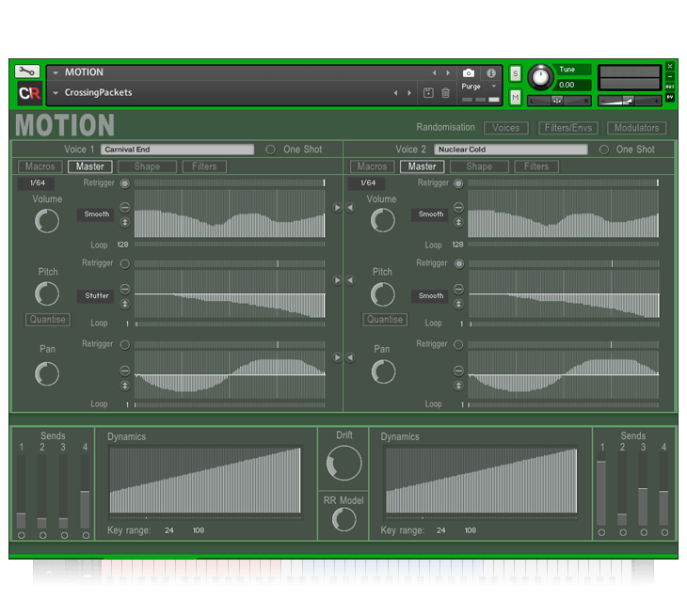The width and height of the screenshot is (687, 616).
Task: Click the camera snapshot icon
Action: click(469, 72)
